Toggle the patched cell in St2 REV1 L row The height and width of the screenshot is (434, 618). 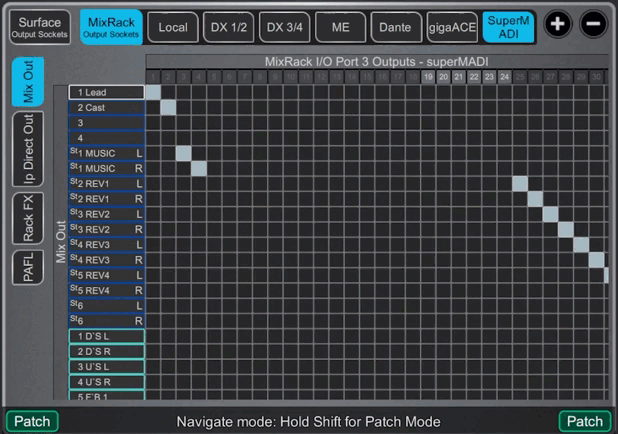click(520, 184)
